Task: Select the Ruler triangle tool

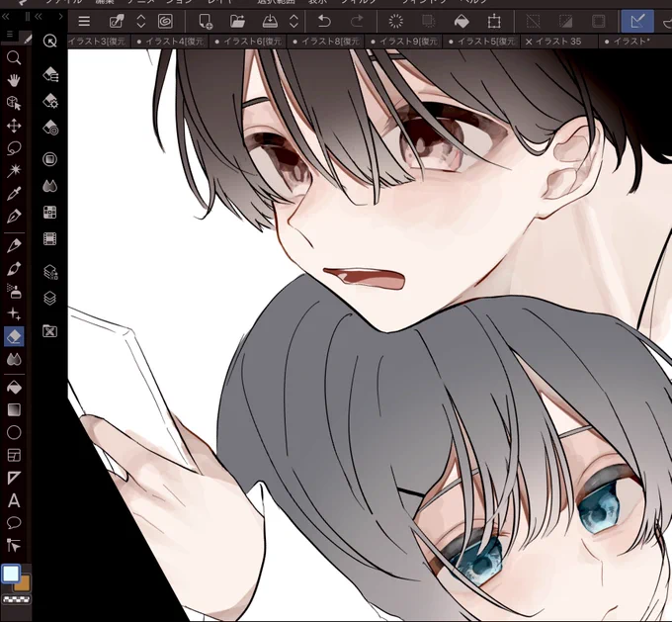Action: pos(14,478)
